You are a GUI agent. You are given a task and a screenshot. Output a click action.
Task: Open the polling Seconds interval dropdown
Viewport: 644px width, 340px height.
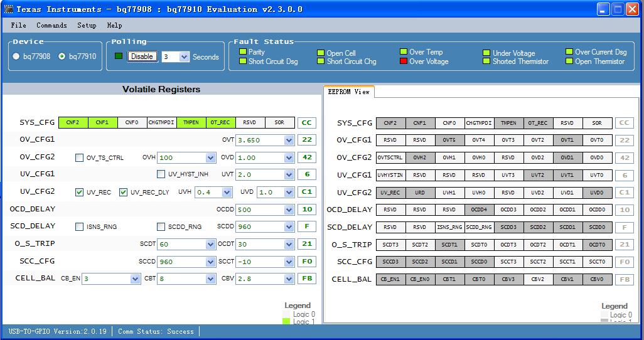pyautogui.click(x=184, y=57)
